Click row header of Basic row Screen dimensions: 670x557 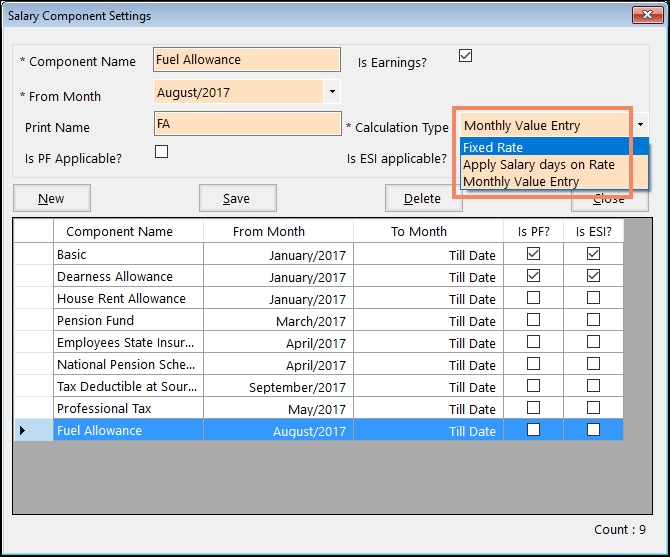[x=33, y=254]
